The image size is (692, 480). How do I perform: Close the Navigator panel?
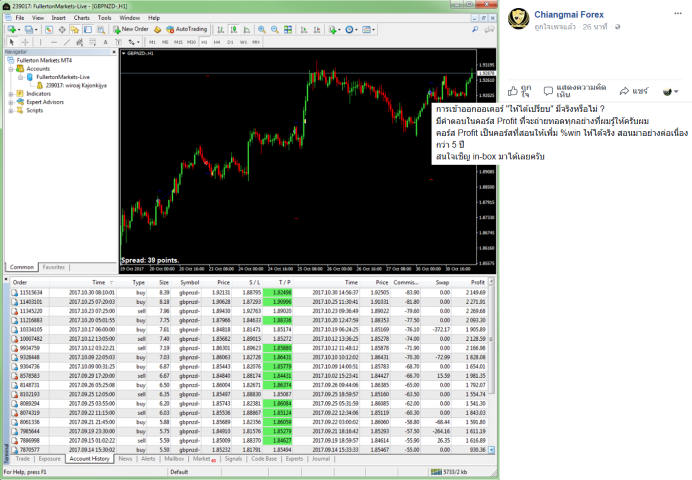tap(114, 52)
